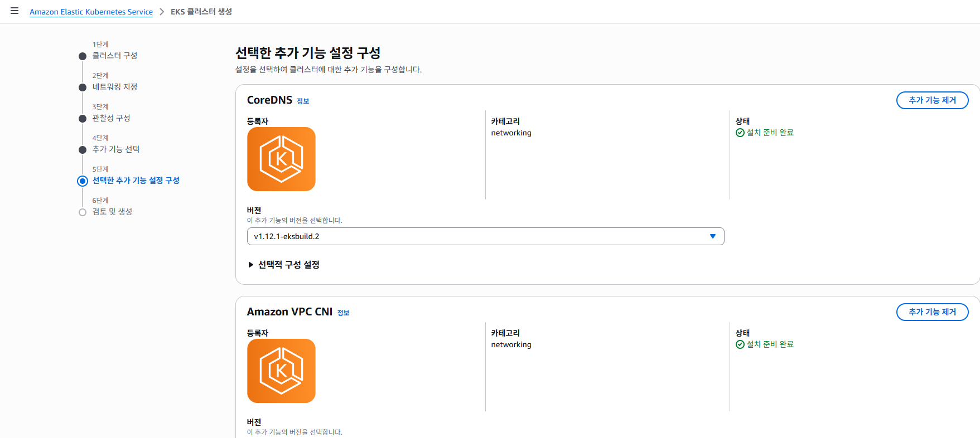Open the hamburger navigation menu
Viewport: 980px width, 438px height.
pyautogui.click(x=15, y=11)
